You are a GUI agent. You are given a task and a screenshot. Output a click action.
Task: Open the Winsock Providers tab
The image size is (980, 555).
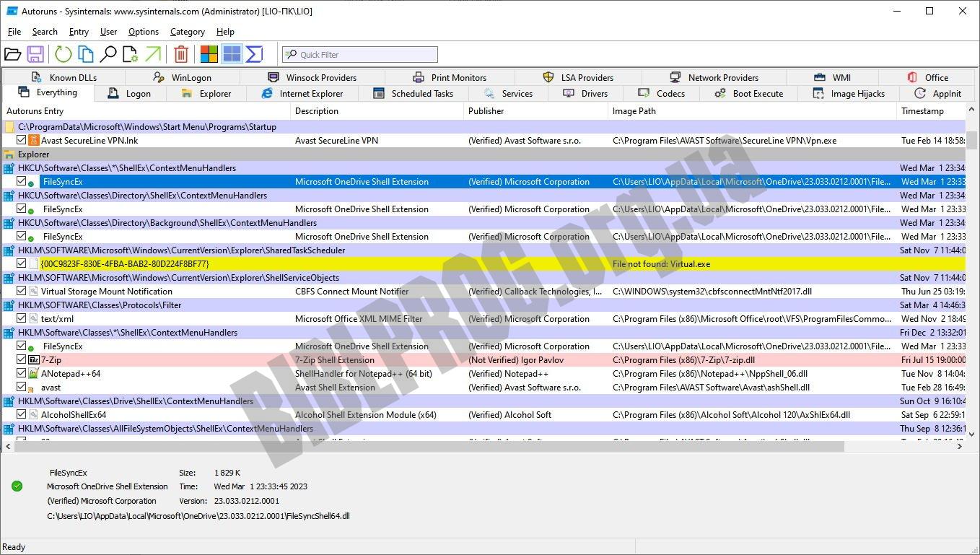click(x=312, y=77)
